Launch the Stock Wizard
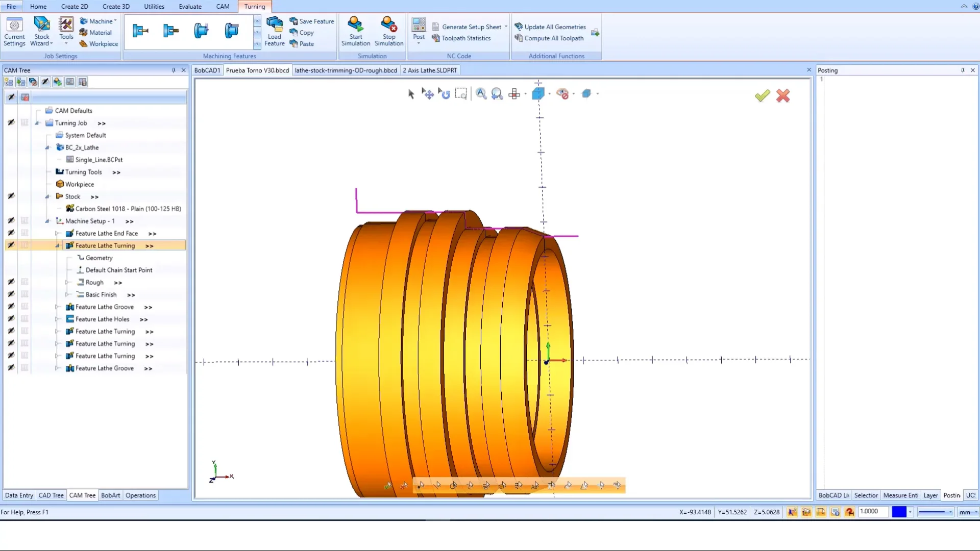 point(42,32)
